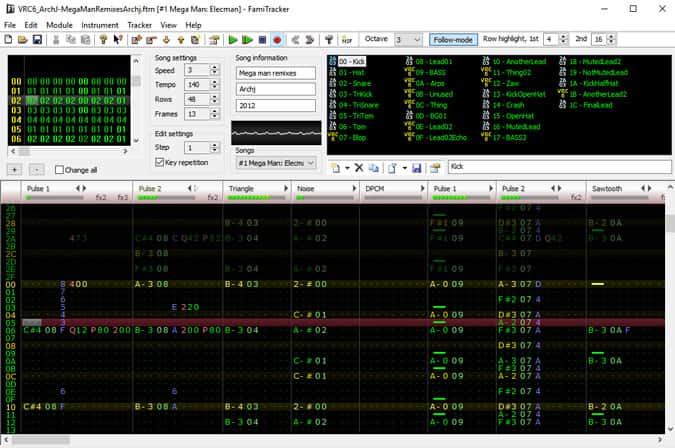The image size is (675, 448).
Task: Expand effect columns on DPCM channel
Action: 422,188
